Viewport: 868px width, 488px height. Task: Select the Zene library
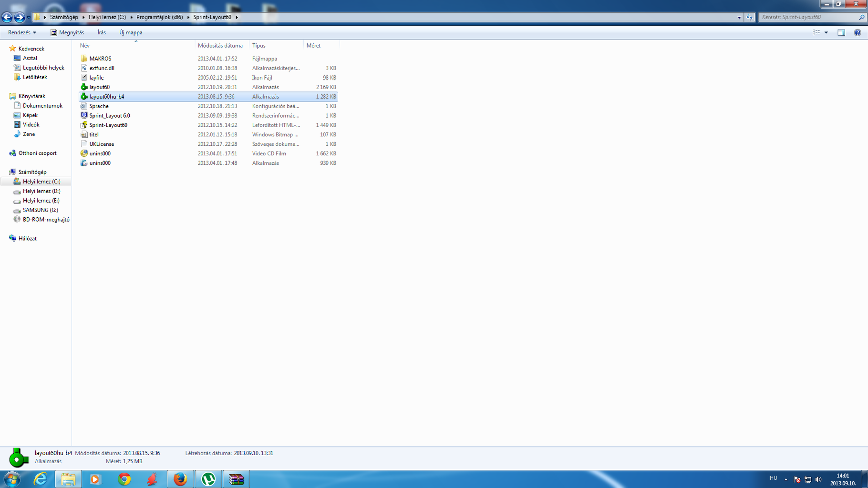coord(29,134)
